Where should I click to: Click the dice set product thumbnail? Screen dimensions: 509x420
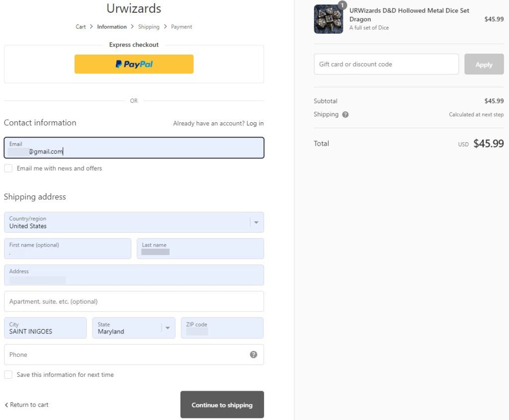328,19
